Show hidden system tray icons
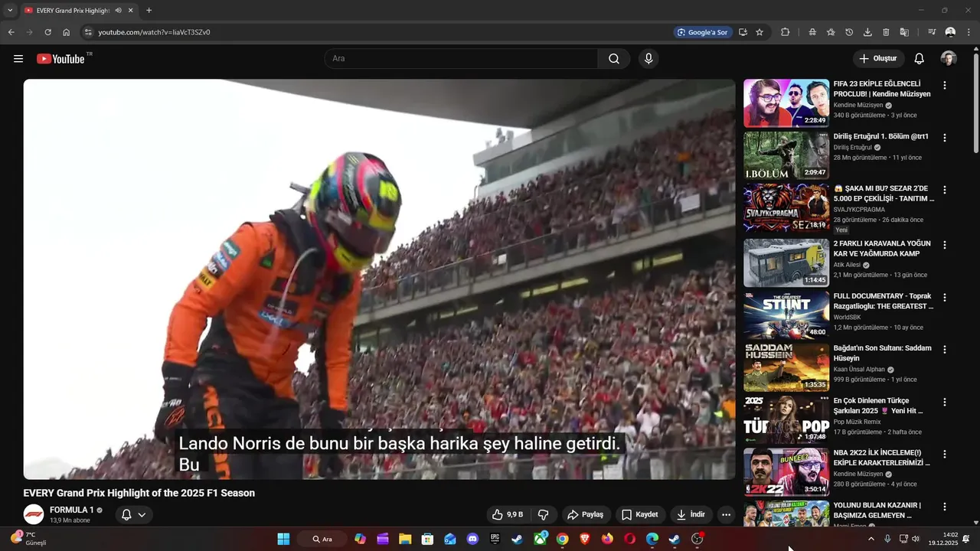 coord(871,539)
